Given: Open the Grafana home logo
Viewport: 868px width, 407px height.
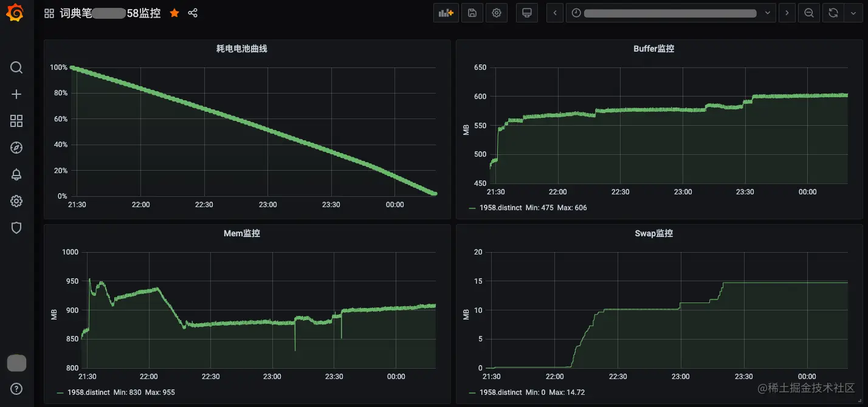Looking at the screenshot, I should [16, 13].
